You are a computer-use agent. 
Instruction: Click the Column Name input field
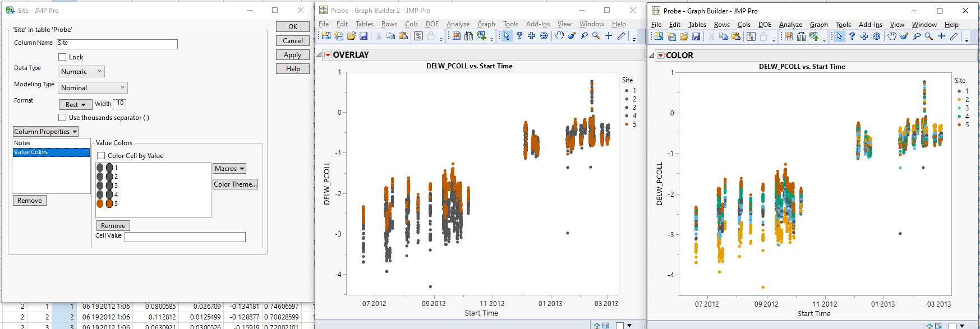click(x=117, y=44)
